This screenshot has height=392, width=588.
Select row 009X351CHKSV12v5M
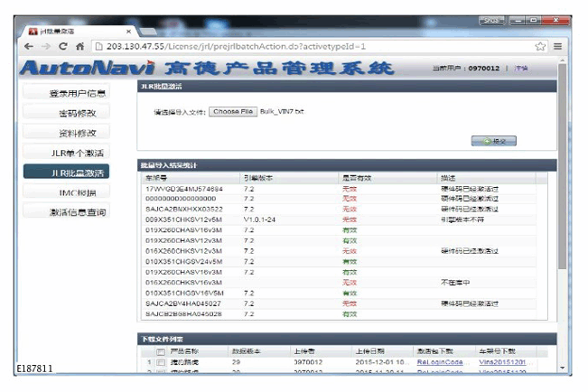pos(340,219)
